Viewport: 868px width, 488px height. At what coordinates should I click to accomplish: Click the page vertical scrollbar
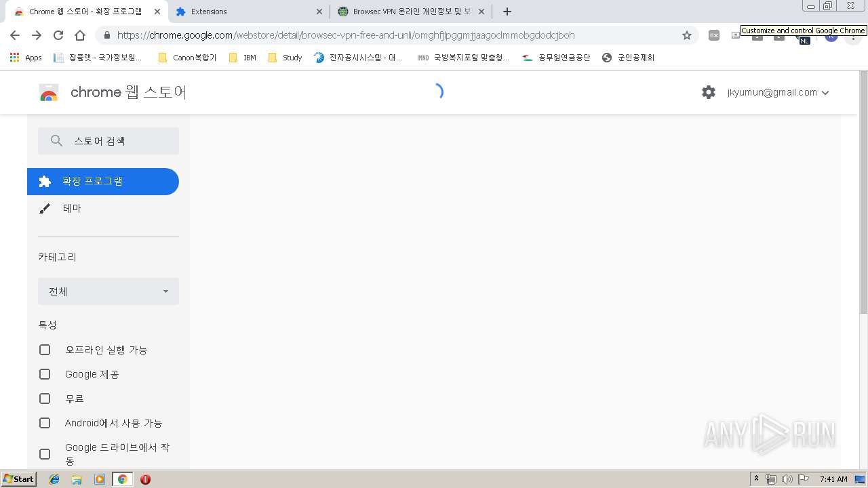click(863, 192)
